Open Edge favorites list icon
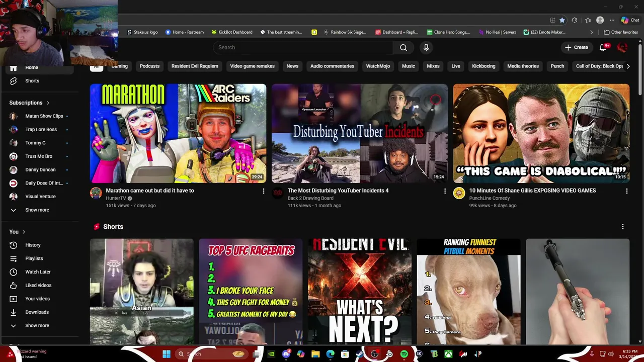 coord(588,20)
